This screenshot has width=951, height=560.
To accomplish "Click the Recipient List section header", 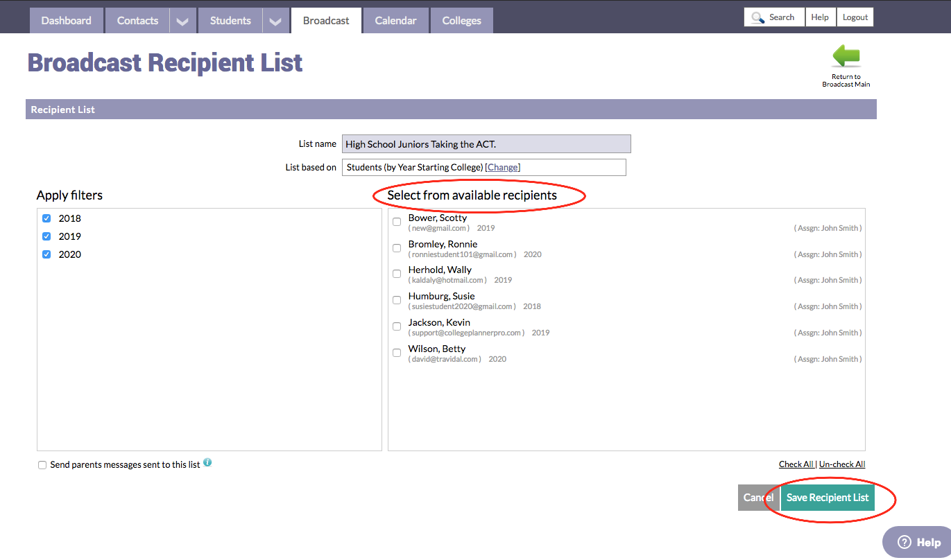I will tap(451, 110).
